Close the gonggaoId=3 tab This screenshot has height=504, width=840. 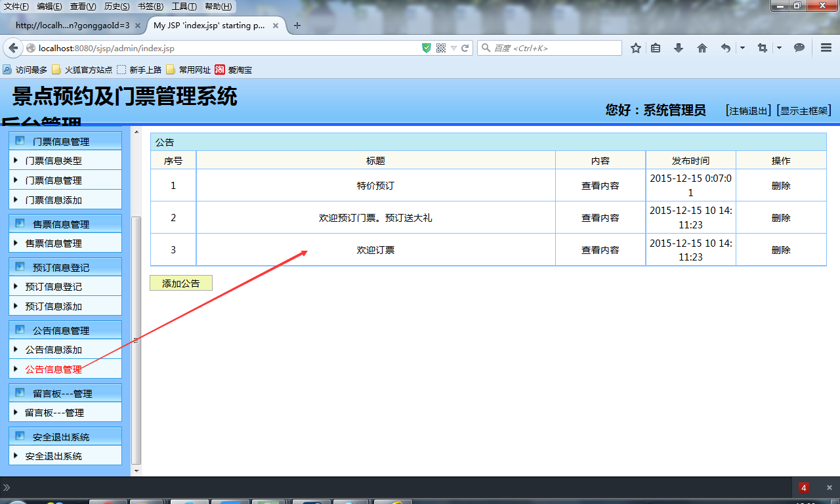[138, 26]
